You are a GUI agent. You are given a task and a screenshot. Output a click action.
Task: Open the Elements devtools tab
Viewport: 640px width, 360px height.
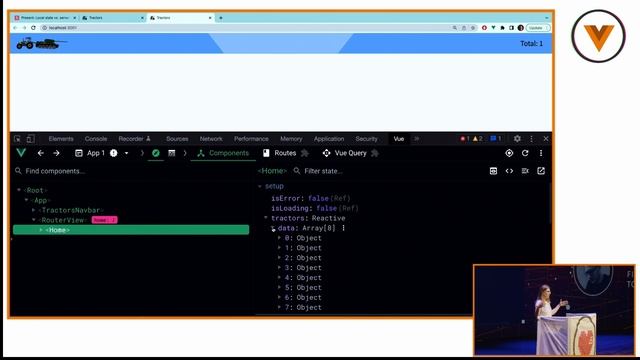pos(61,139)
